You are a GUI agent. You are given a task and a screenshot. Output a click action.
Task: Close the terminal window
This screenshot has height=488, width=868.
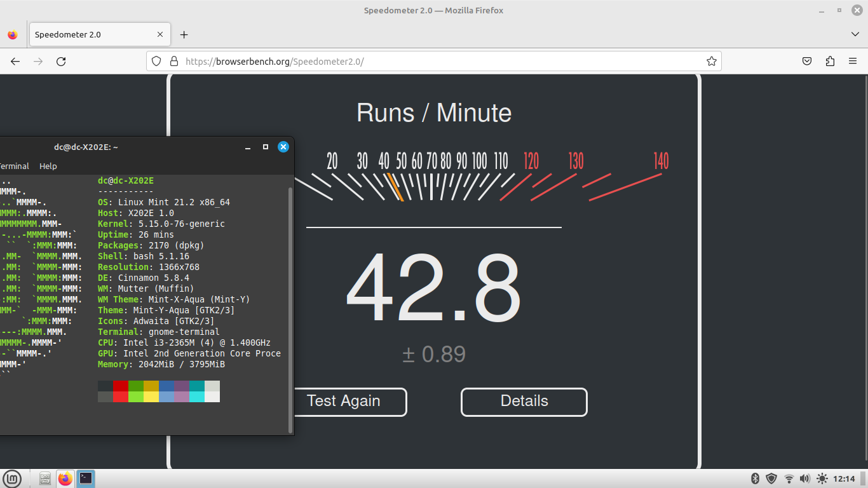(283, 147)
